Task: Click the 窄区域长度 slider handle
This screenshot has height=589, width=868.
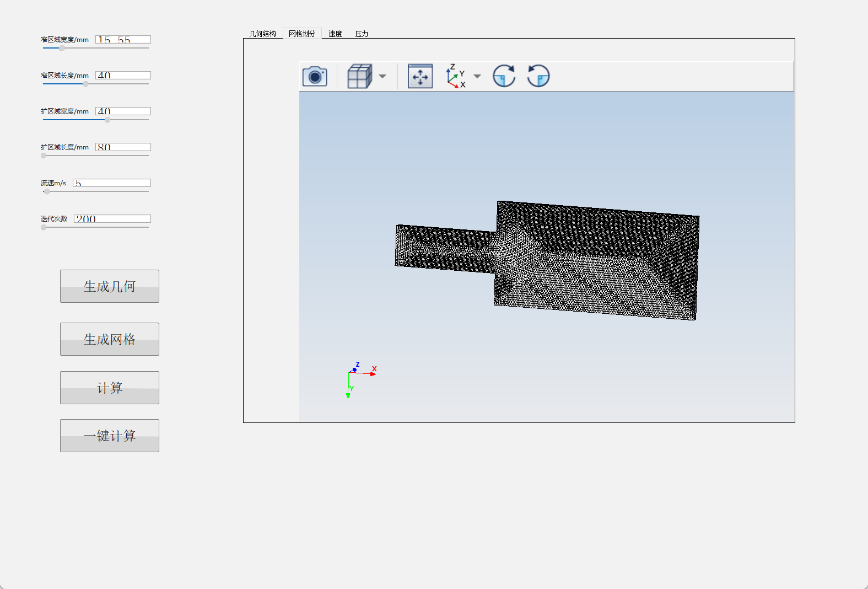Action: [x=85, y=84]
